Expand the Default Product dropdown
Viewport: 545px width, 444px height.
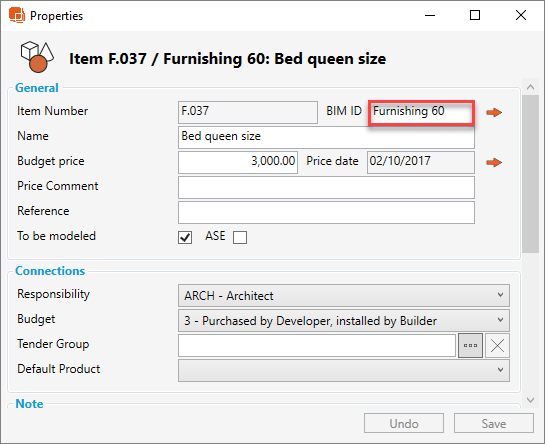click(x=344, y=370)
